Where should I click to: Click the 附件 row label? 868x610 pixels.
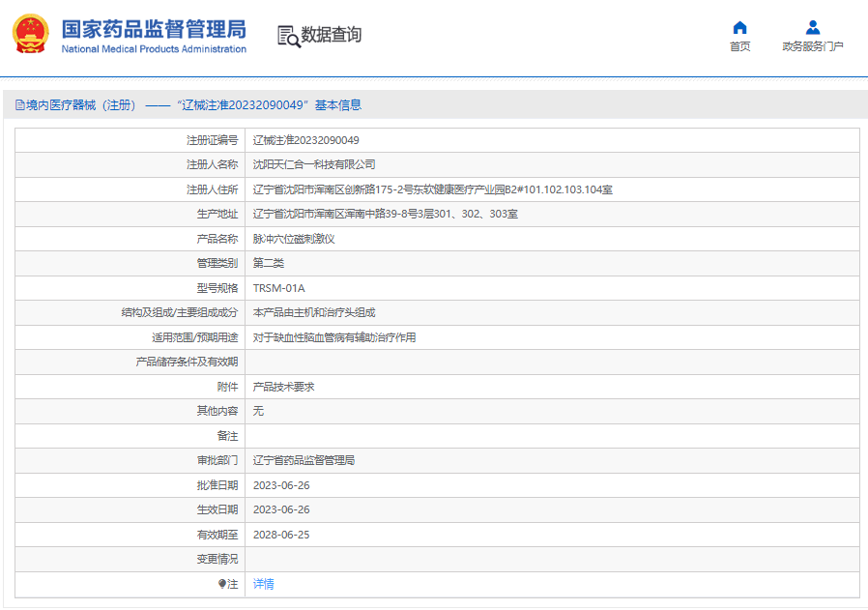[227, 387]
